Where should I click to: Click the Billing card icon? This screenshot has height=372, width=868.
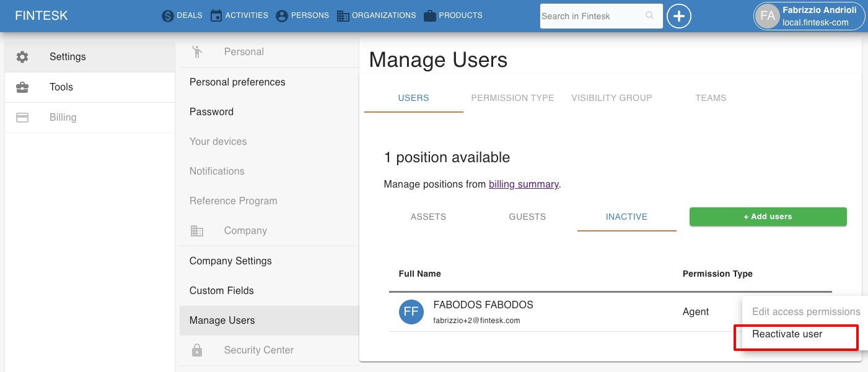[x=22, y=118]
